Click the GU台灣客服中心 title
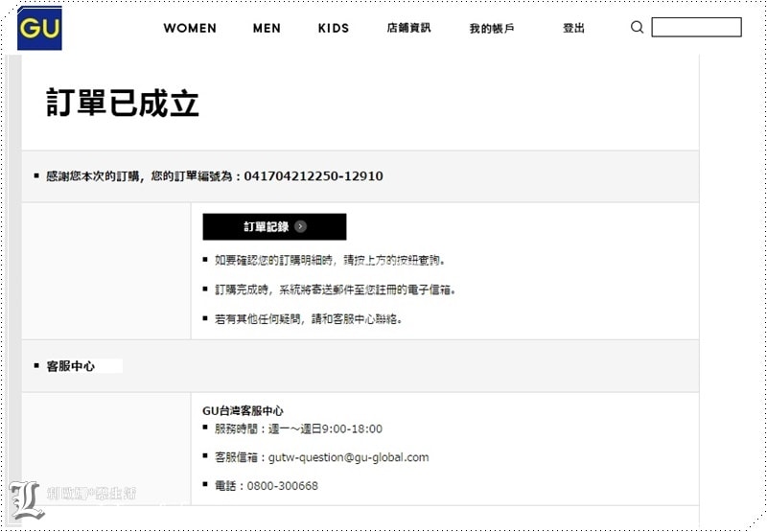 click(243, 410)
